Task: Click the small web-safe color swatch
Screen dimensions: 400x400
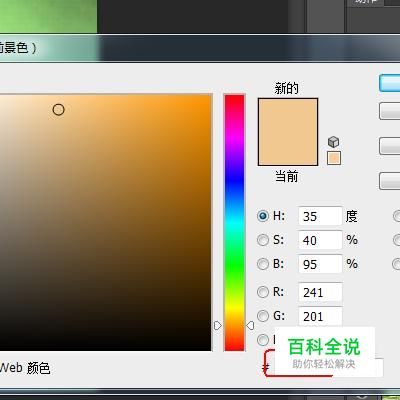Action: [334, 158]
